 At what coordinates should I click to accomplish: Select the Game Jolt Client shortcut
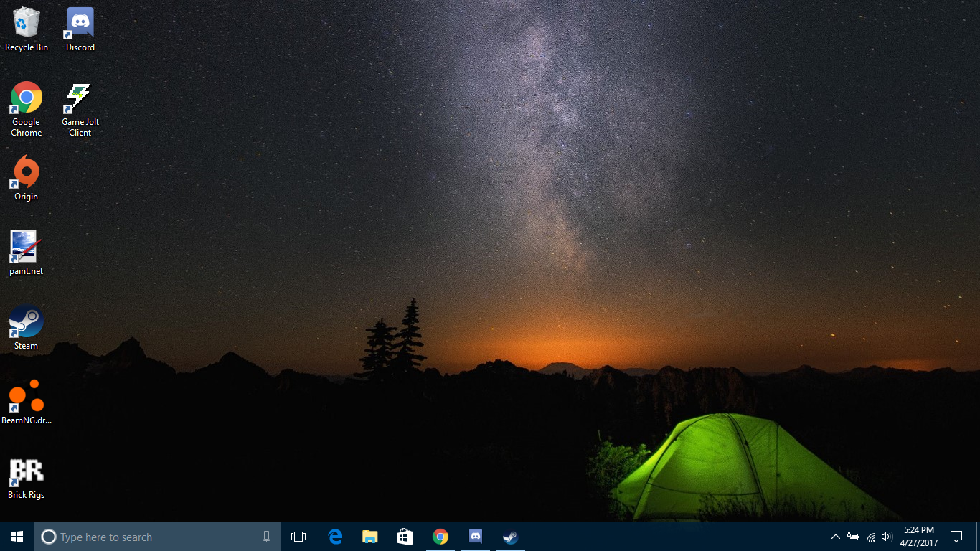[x=80, y=109]
